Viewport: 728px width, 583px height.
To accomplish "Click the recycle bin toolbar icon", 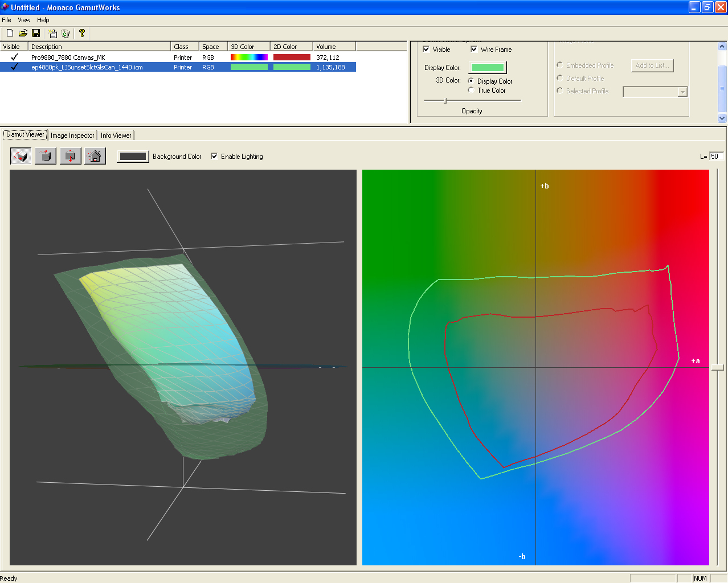I will coord(66,34).
